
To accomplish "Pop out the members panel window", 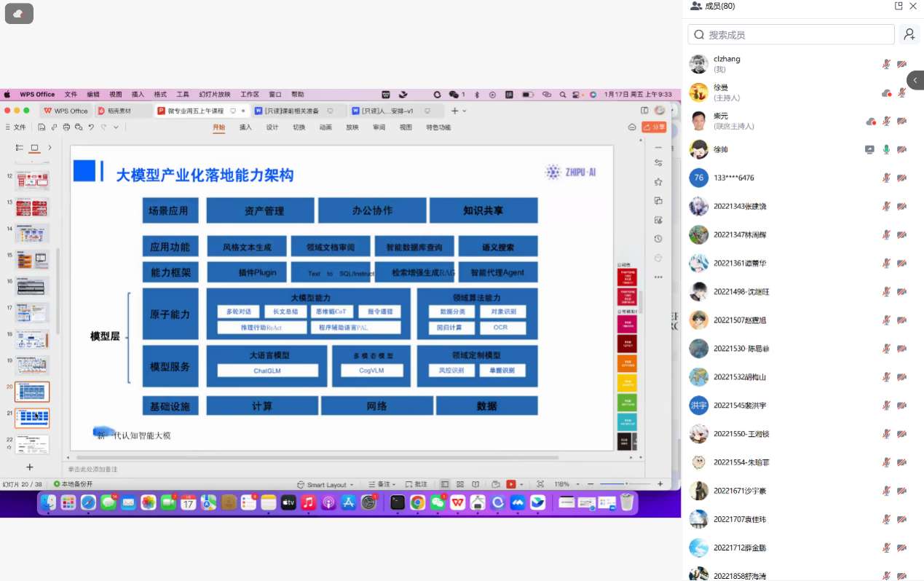I will click(x=899, y=6).
